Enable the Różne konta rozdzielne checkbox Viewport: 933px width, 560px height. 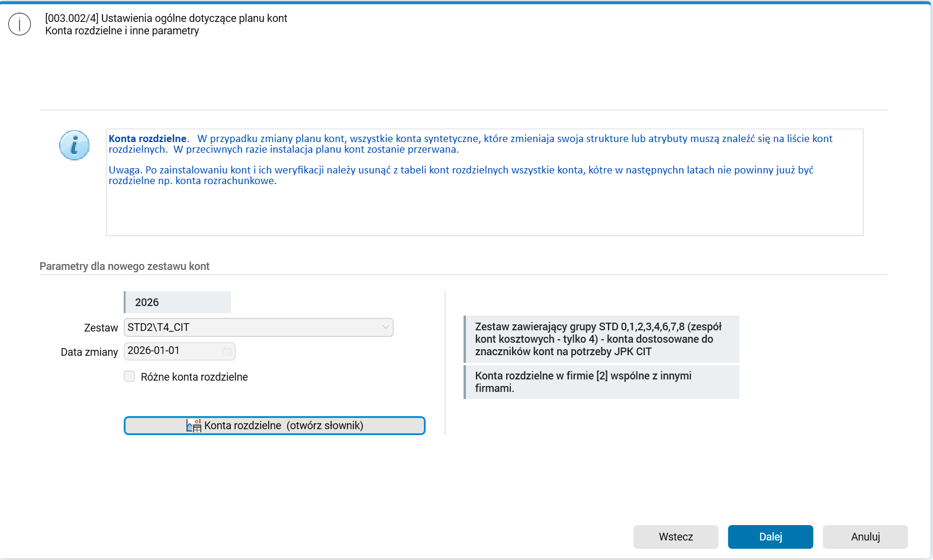(x=130, y=376)
